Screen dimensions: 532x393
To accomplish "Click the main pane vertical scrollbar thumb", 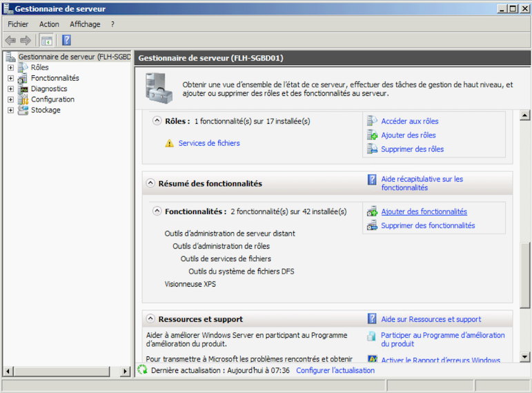I will click(x=524, y=276).
